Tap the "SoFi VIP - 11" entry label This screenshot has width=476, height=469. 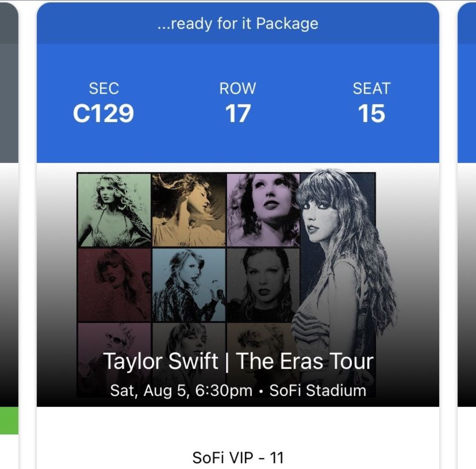click(238, 458)
